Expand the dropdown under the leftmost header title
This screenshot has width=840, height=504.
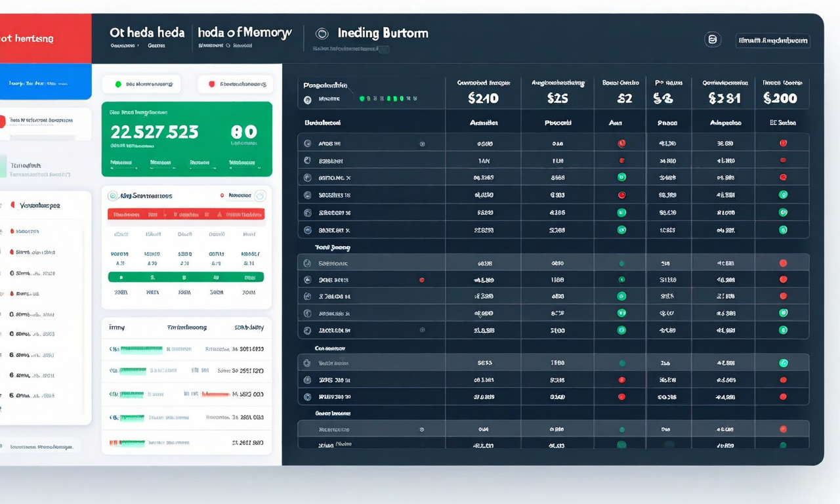(x=122, y=45)
